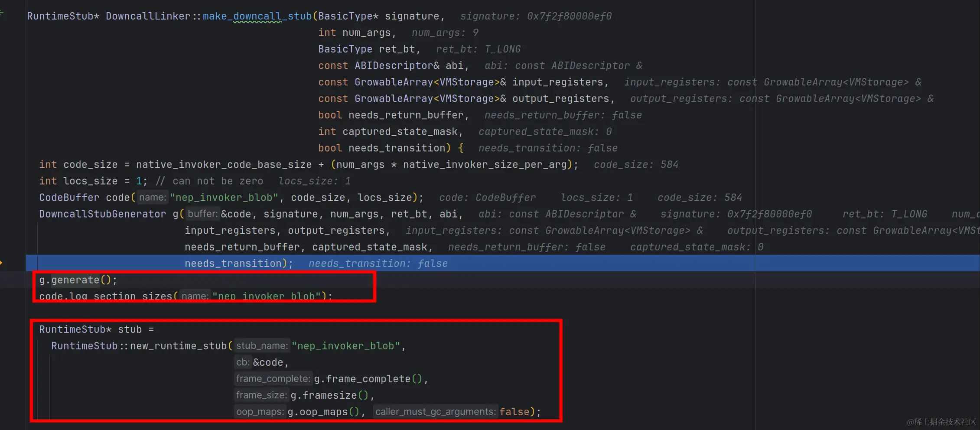Click the inline hint num_args: 9
Image resolution: width=980 pixels, height=430 pixels.
tap(445, 33)
